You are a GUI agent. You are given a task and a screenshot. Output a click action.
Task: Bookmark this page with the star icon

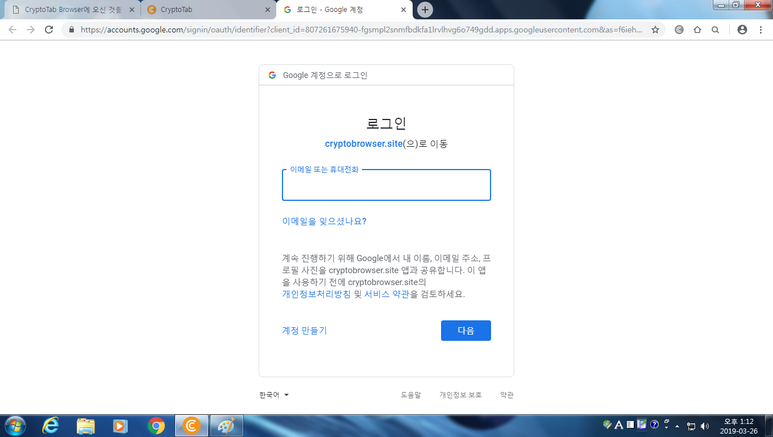point(655,30)
